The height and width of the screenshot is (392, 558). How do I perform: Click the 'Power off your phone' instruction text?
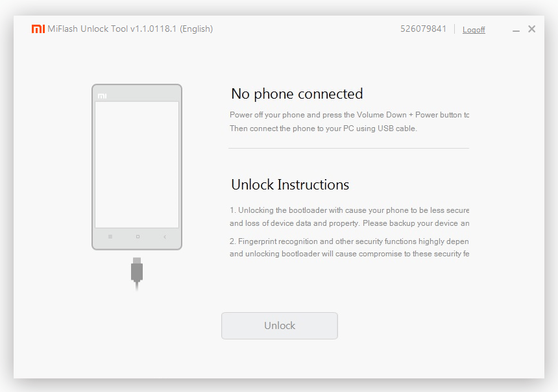(349, 115)
